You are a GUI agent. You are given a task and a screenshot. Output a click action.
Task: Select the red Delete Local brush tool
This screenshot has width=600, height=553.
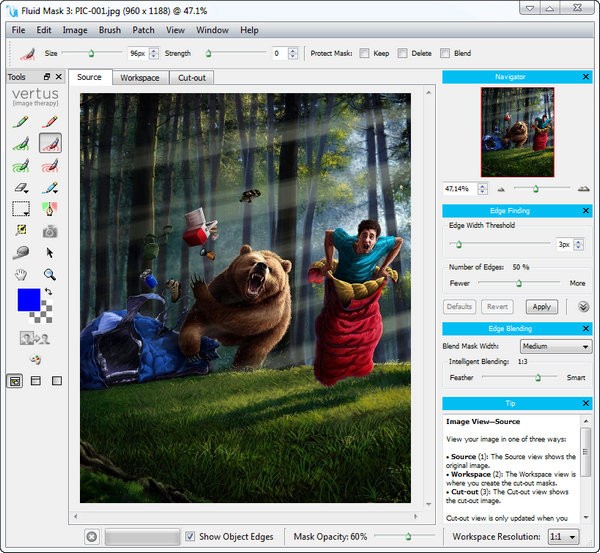(x=50, y=143)
